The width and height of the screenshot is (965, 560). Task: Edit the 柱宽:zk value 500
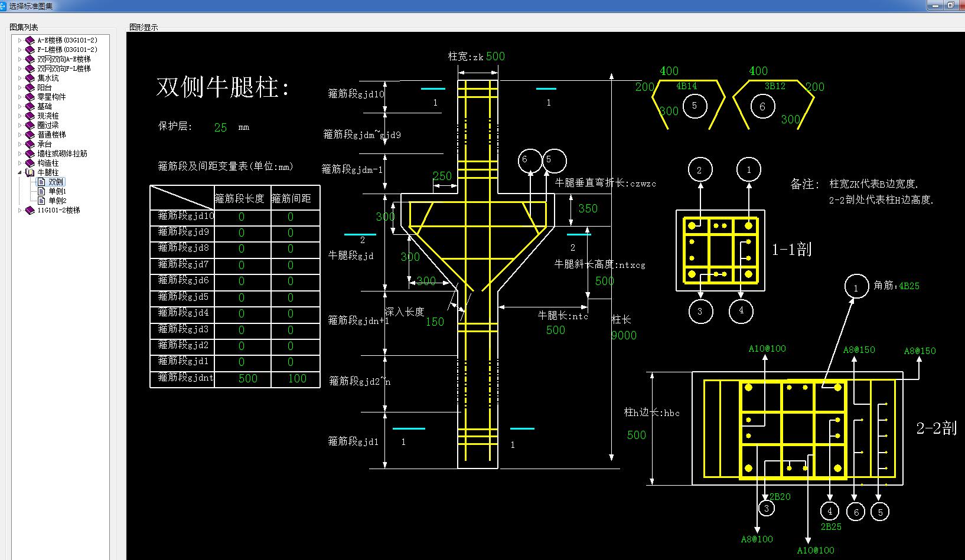tap(495, 56)
